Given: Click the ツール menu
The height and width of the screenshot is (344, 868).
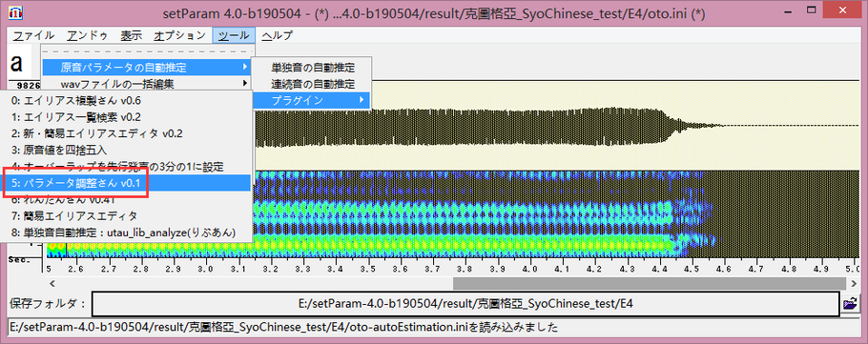Looking at the screenshot, I should [234, 36].
